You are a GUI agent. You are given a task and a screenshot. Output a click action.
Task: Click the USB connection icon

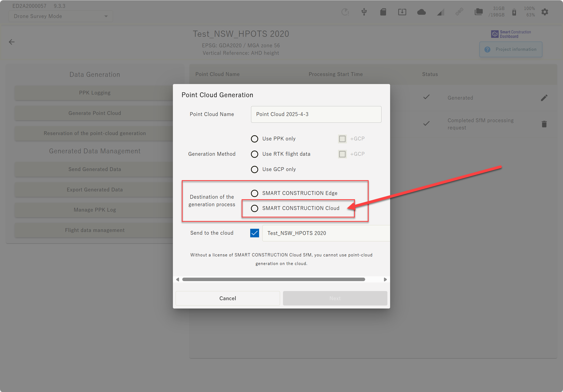364,12
